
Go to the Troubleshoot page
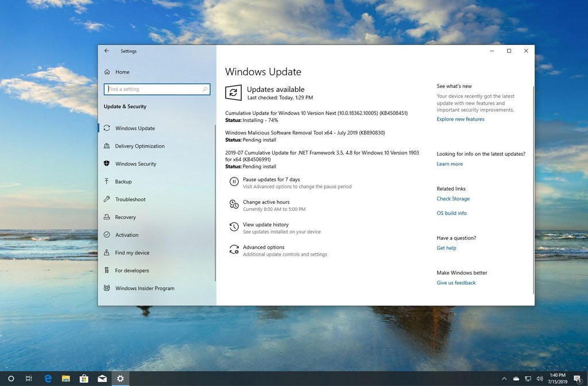pyautogui.click(x=130, y=199)
